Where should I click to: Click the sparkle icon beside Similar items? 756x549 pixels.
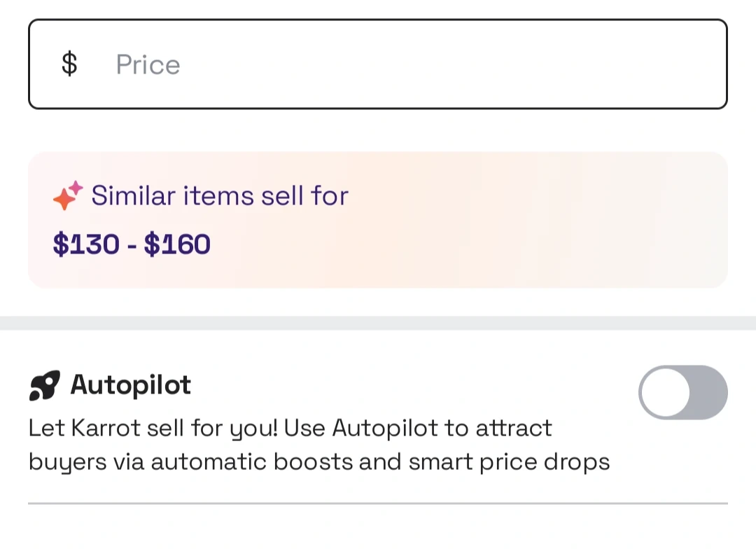68,195
